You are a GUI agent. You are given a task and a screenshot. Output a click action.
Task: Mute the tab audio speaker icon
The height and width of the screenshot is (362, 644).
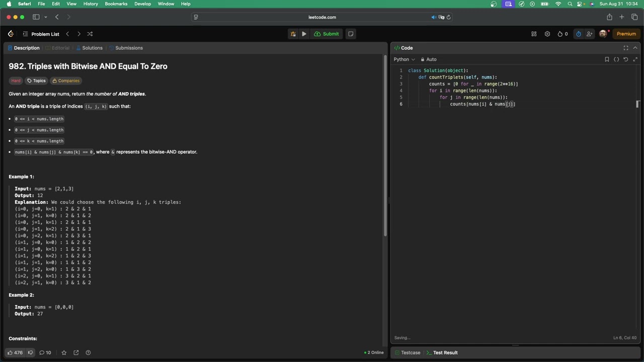coord(434,17)
